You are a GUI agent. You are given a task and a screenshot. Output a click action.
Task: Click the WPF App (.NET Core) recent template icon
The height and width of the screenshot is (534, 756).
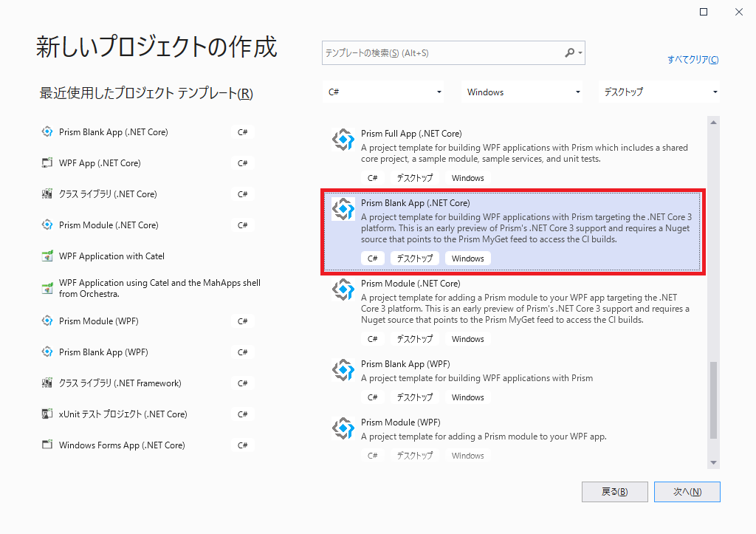click(x=47, y=162)
